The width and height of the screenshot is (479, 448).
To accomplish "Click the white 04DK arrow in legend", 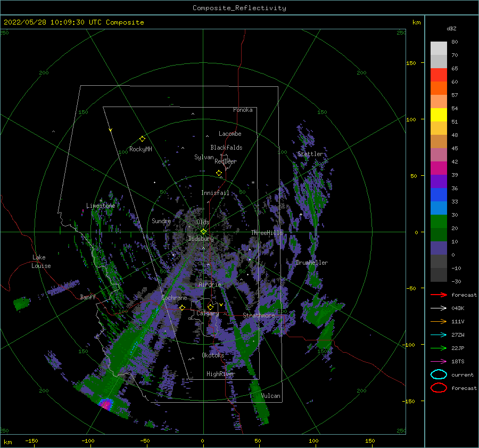I will coord(439,308).
